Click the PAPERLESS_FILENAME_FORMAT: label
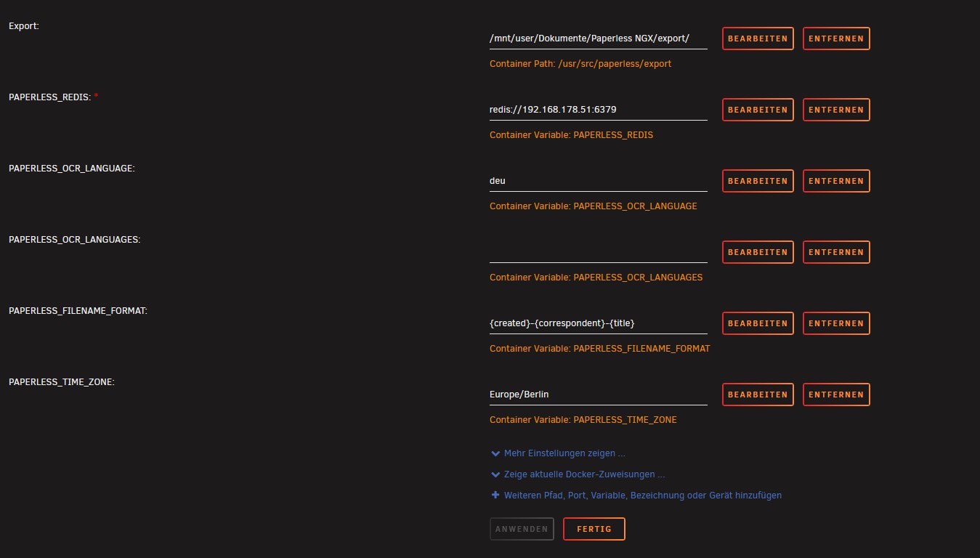Screen dimensions: 980x558 pos(78,311)
